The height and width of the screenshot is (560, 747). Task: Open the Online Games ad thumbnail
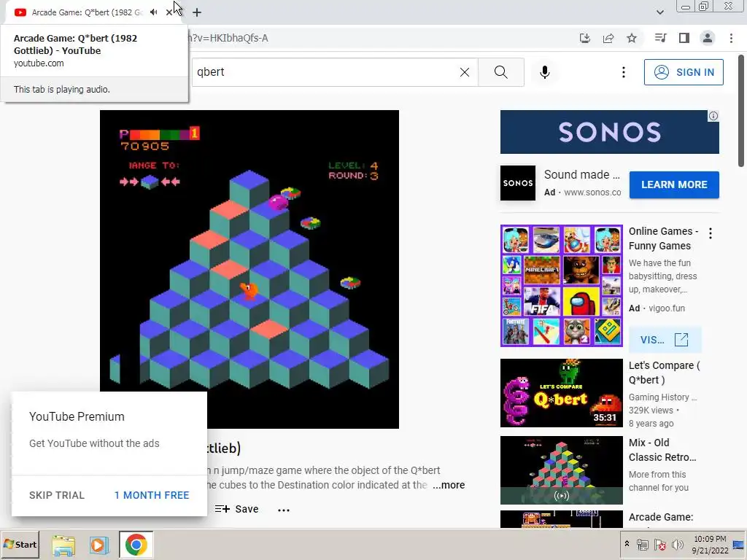pyautogui.click(x=561, y=286)
